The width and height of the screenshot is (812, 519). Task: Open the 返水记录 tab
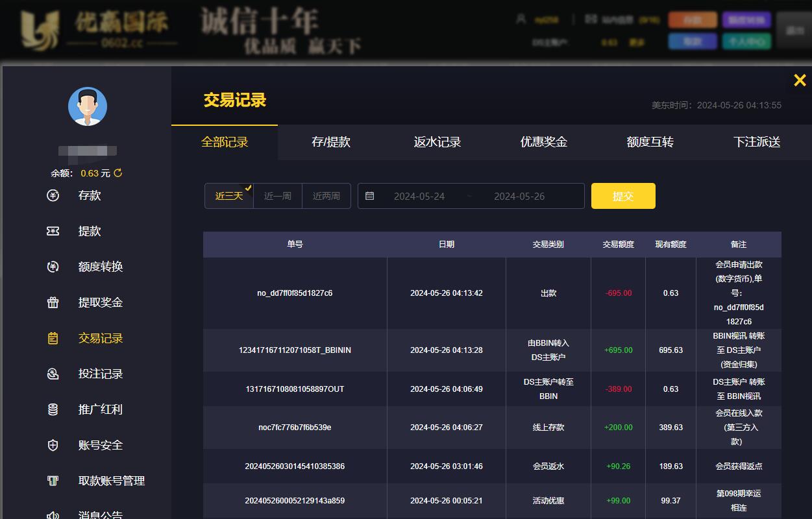pyautogui.click(x=437, y=142)
